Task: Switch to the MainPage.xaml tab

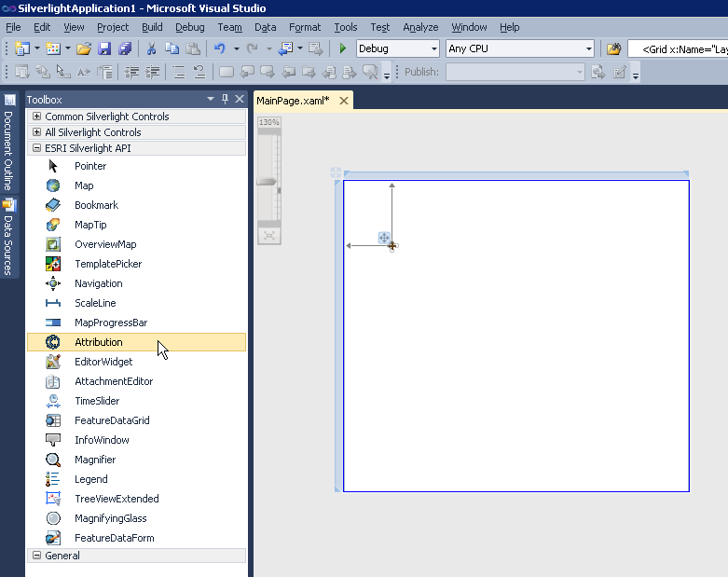Action: point(293,101)
